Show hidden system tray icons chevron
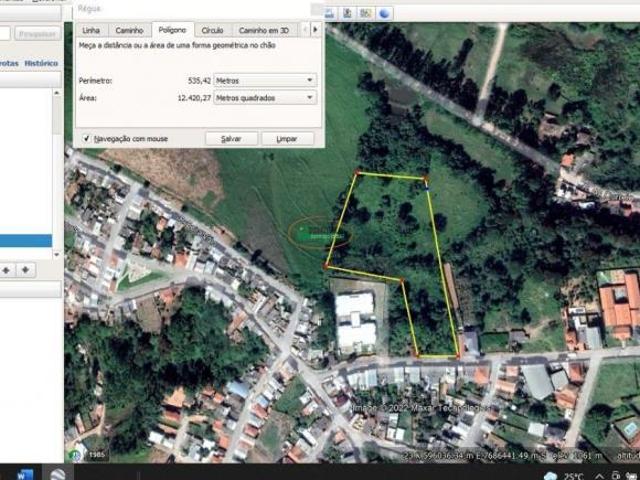The width and height of the screenshot is (640, 480). 599,476
